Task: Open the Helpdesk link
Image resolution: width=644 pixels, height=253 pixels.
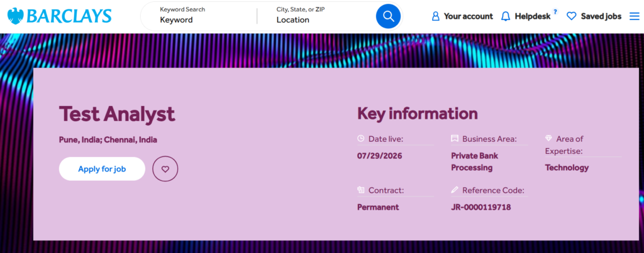Action: (533, 17)
